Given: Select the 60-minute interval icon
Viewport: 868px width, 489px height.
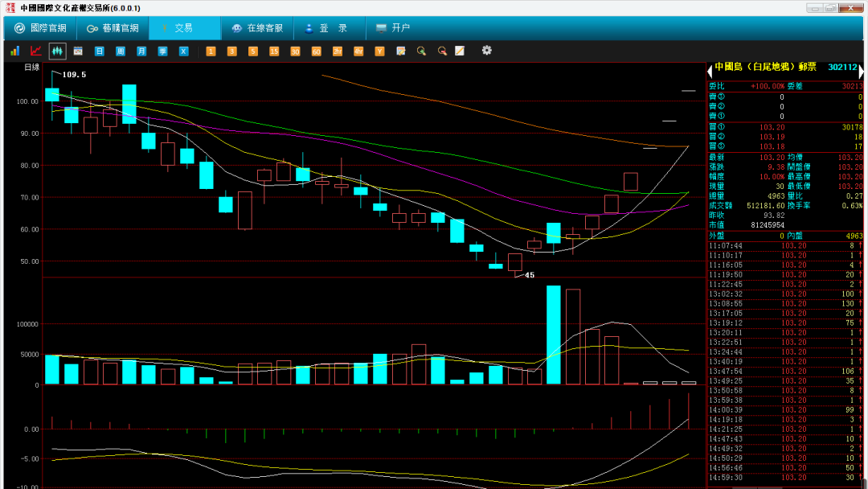Looking at the screenshot, I should tap(316, 51).
